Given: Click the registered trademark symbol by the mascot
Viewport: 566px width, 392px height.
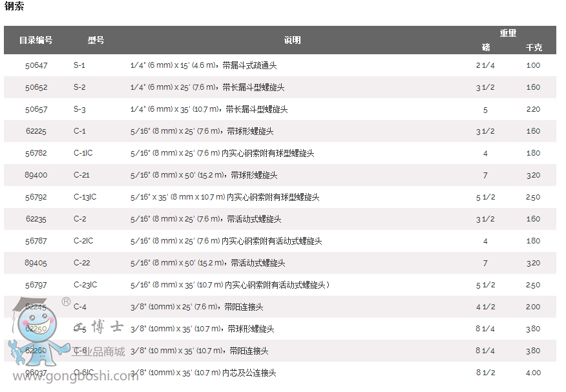Looking at the screenshot, I should click(66, 301).
